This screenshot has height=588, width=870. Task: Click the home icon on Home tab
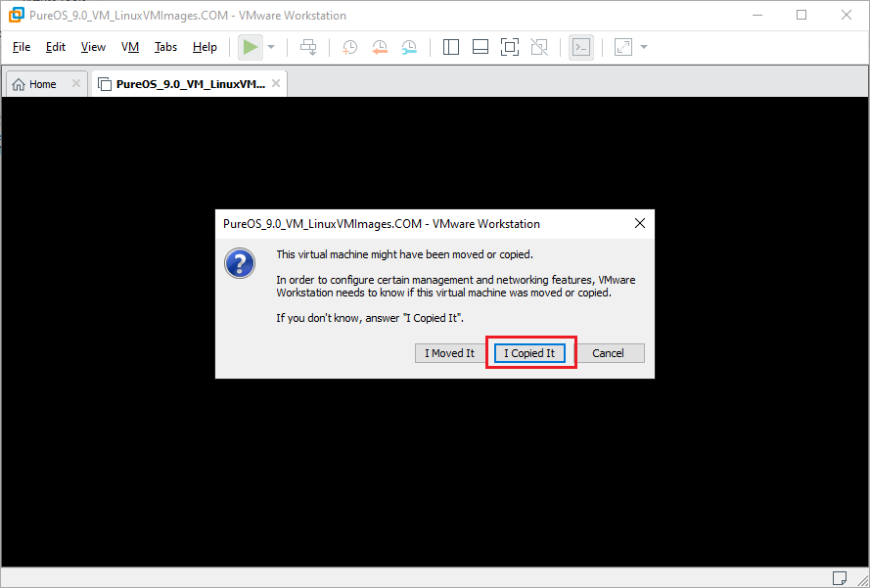(19, 84)
